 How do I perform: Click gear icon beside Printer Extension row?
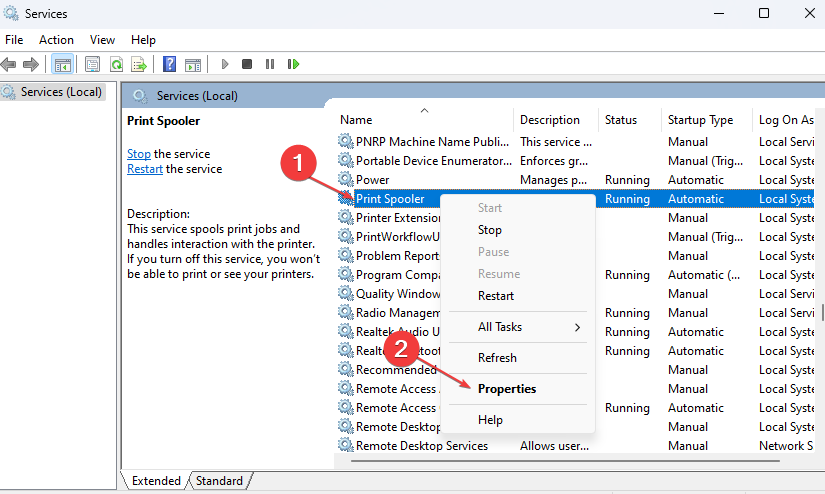coord(345,217)
